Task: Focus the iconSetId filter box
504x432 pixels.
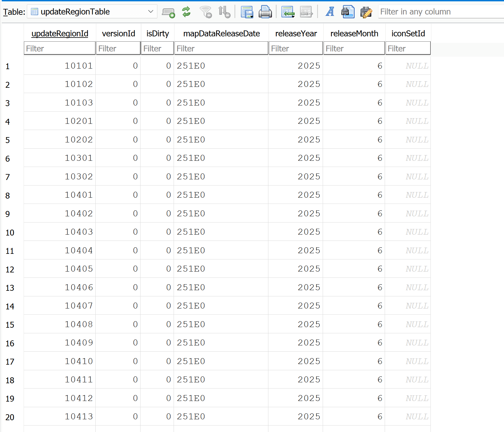Action: [408, 48]
